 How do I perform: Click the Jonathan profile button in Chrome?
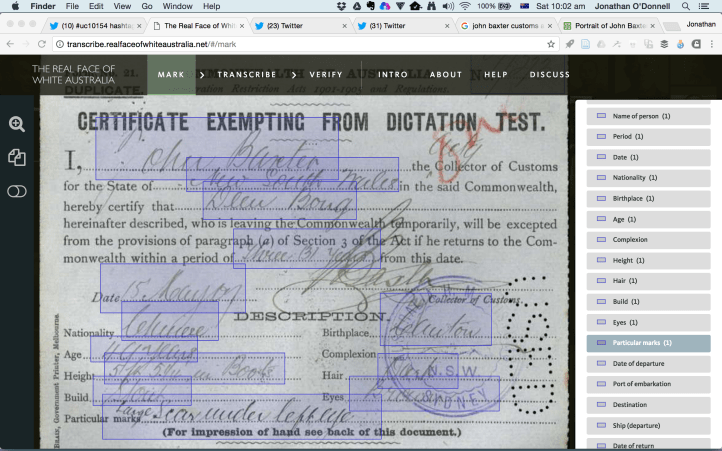(701, 24)
